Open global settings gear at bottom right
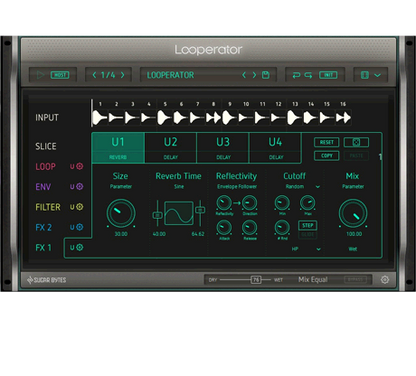Image resolution: width=416 pixels, height=376 pixels. 385,280
